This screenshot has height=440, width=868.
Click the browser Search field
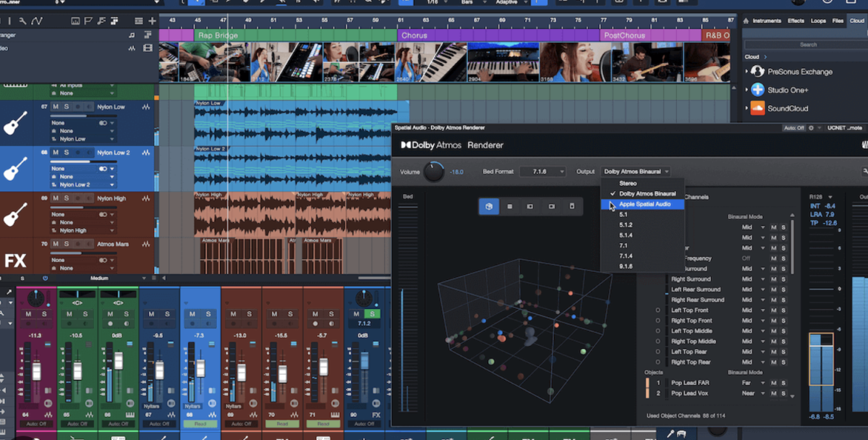click(x=808, y=44)
